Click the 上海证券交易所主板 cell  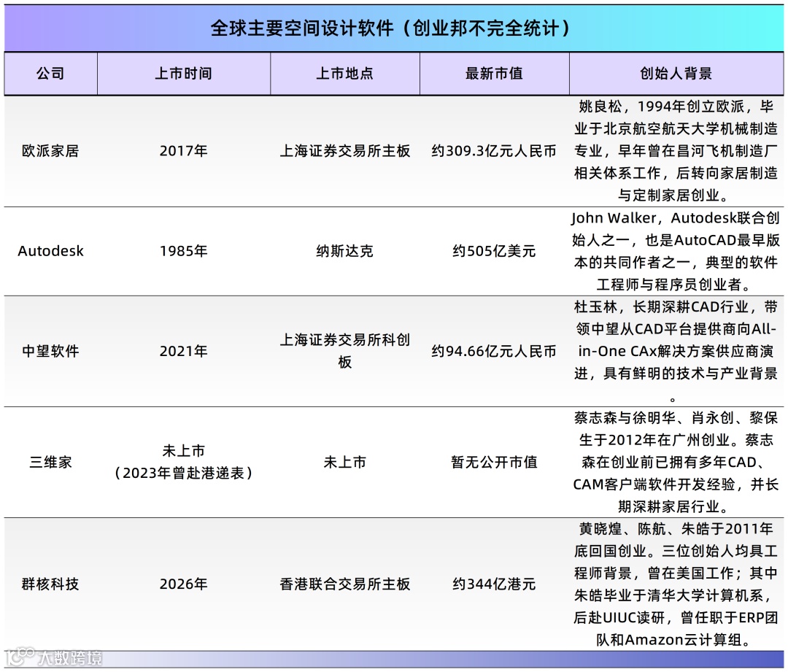coord(344,151)
